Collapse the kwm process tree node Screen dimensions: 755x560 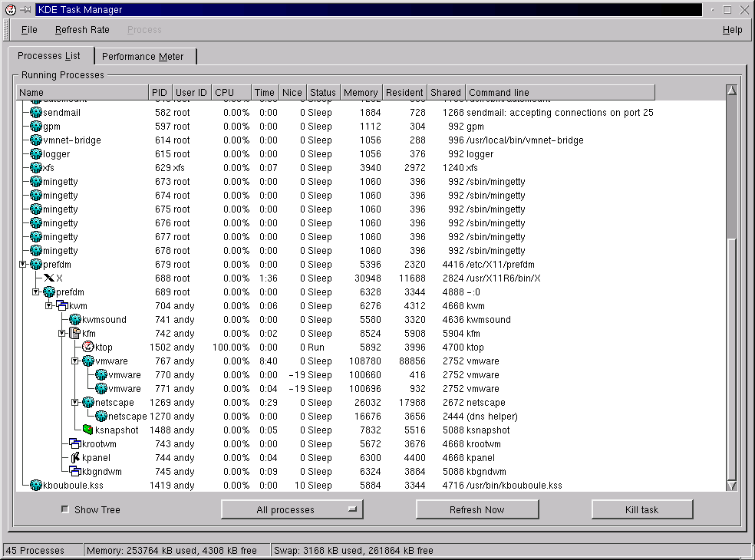tap(49, 306)
